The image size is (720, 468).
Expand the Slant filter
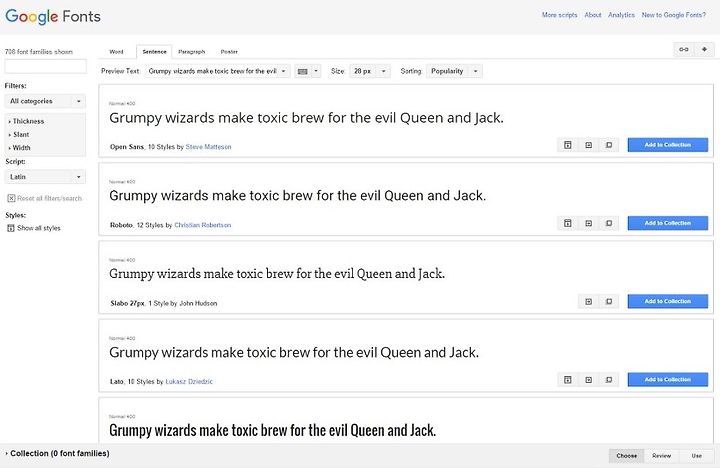click(x=19, y=135)
